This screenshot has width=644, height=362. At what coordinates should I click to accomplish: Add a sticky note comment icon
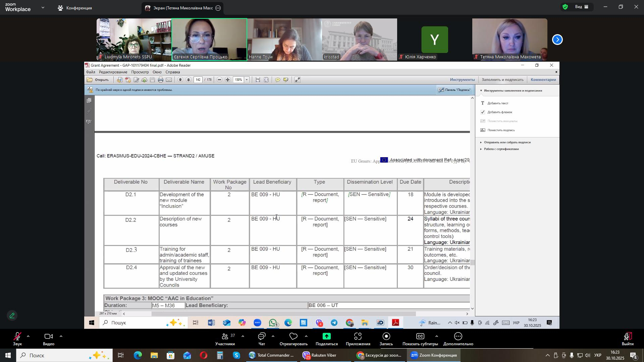pyautogui.click(x=278, y=80)
